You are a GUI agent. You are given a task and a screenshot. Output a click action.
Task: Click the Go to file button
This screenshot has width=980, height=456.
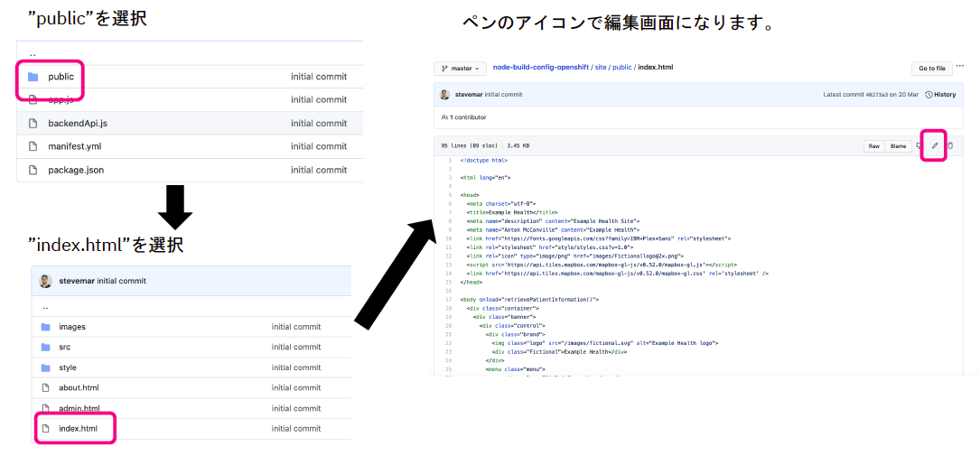coord(931,68)
